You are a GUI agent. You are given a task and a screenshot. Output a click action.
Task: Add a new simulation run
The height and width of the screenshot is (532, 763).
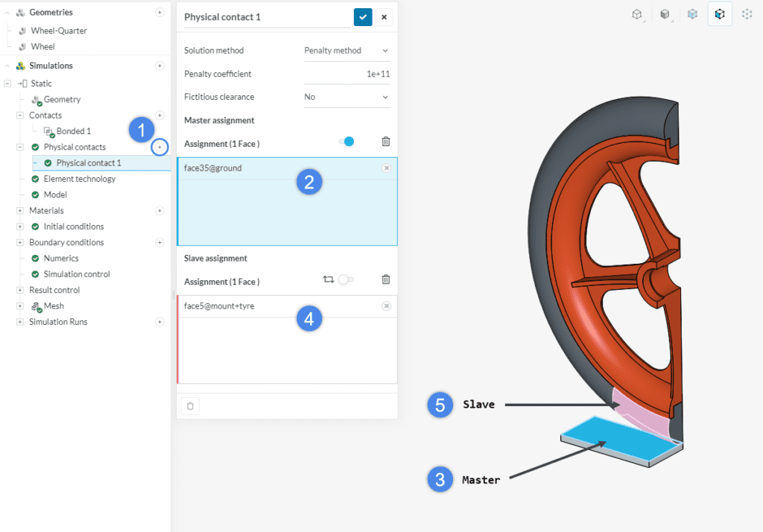159,322
